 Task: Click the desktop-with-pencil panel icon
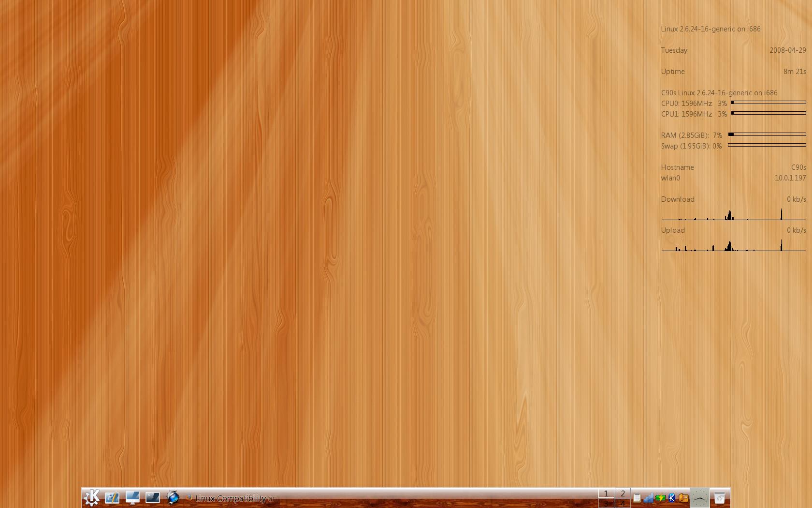(112, 497)
